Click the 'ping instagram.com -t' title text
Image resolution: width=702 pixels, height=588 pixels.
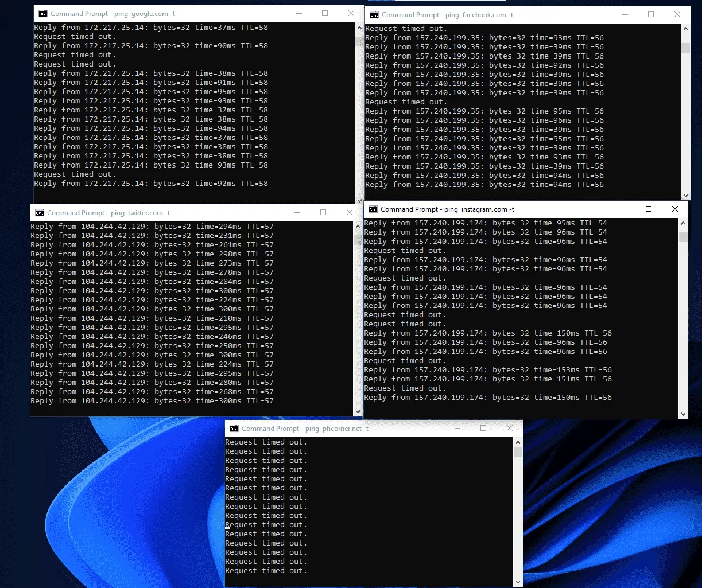tap(479, 209)
